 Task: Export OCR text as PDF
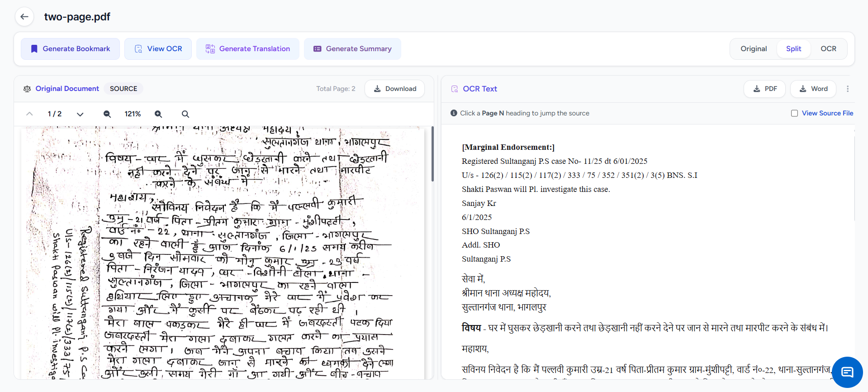tap(764, 89)
